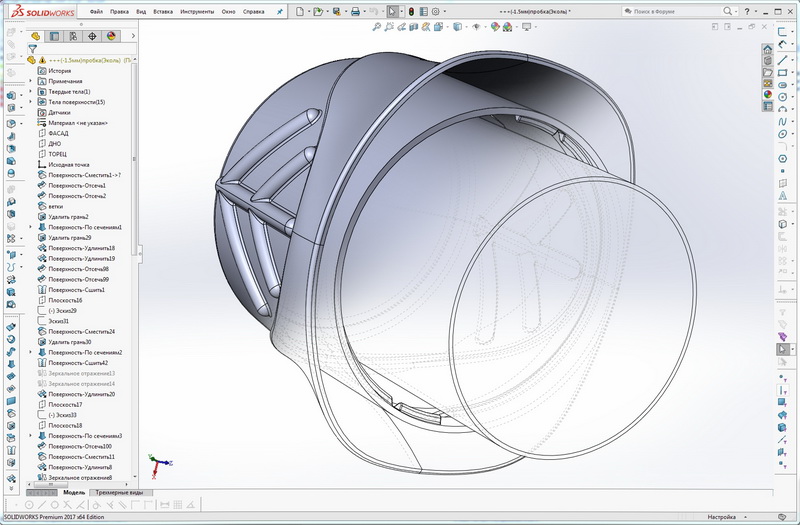This screenshot has height=525, width=800.
Task: Open the Файл menu
Action: 96,11
